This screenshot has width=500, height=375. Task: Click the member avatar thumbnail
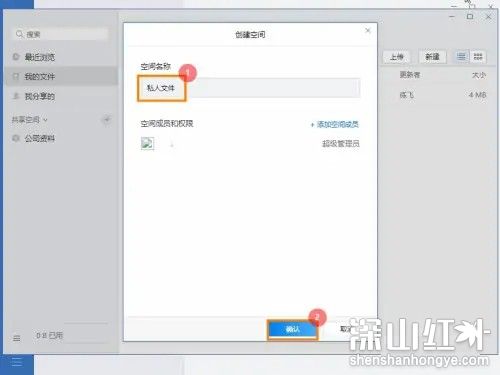point(147,144)
